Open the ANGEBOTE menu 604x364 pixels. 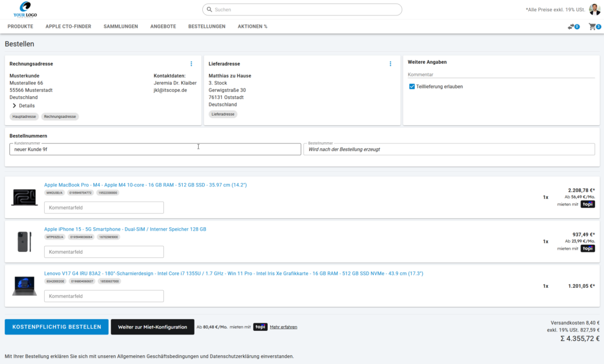click(x=163, y=27)
